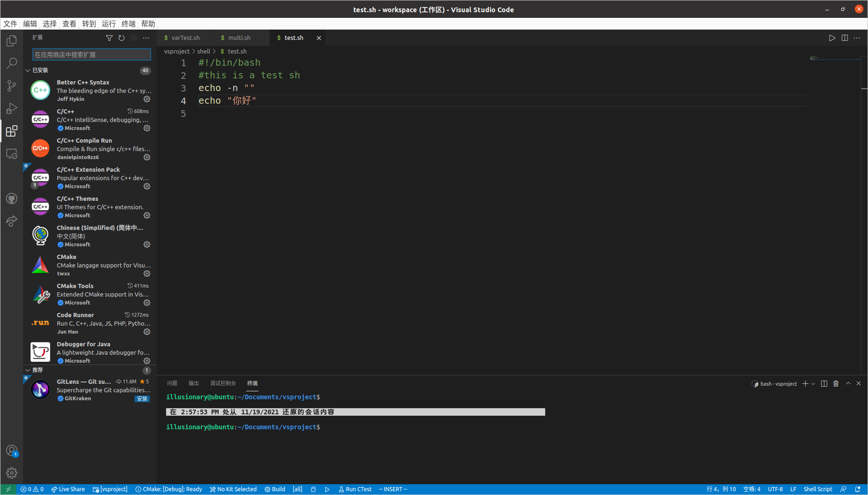Screen dimensions: 868x495
Task: Kill the terminal with the trash icon
Action: [x=836, y=383]
